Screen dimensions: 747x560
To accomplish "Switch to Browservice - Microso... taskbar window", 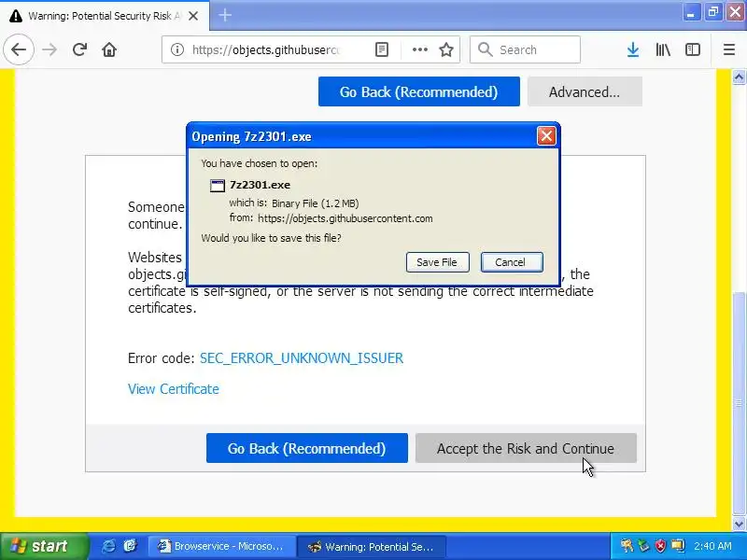I will point(221,546).
